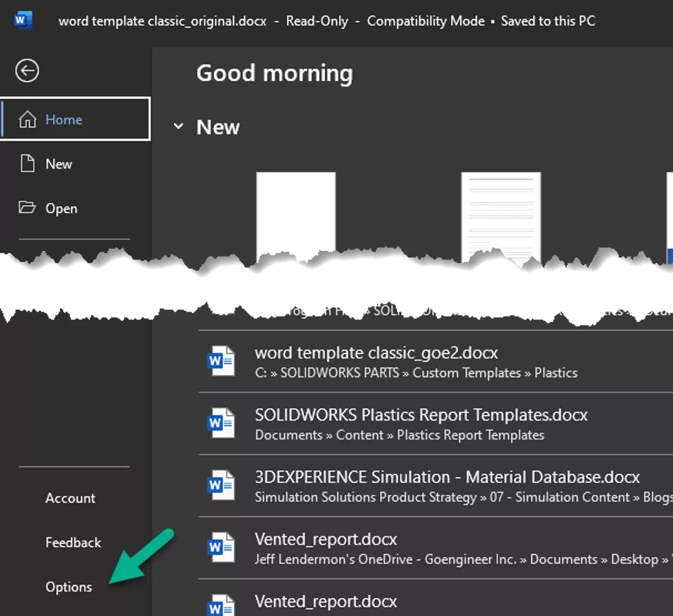The height and width of the screenshot is (616, 673).
Task: Click the title bar file name word template classic_original.docx
Action: pos(163,21)
